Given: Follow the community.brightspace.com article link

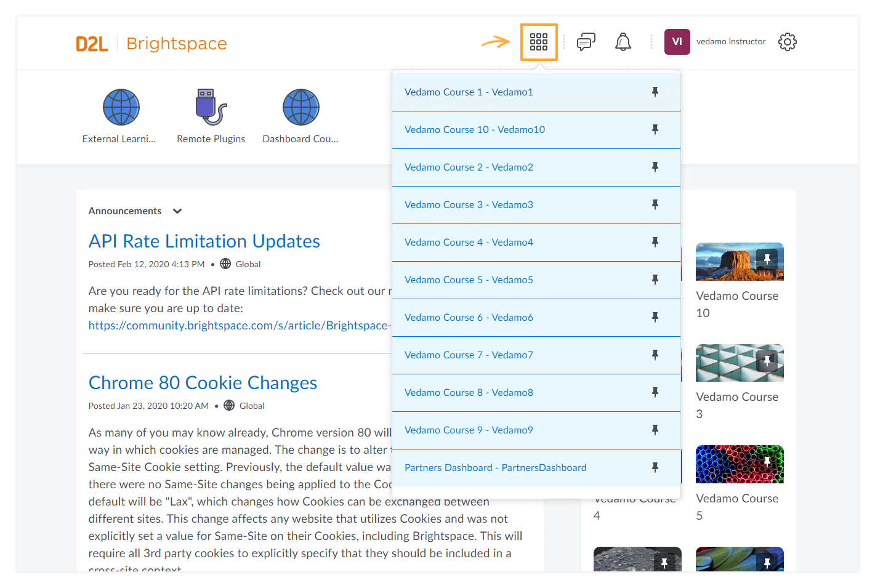Looking at the screenshot, I should [240, 325].
